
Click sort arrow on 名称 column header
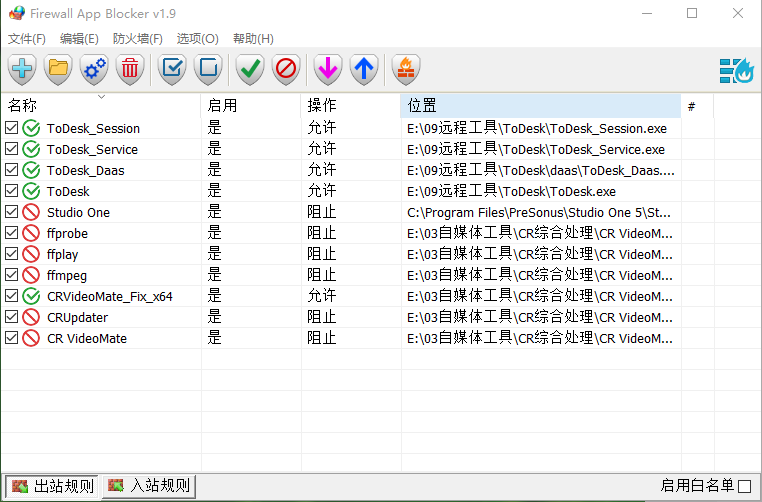101,97
